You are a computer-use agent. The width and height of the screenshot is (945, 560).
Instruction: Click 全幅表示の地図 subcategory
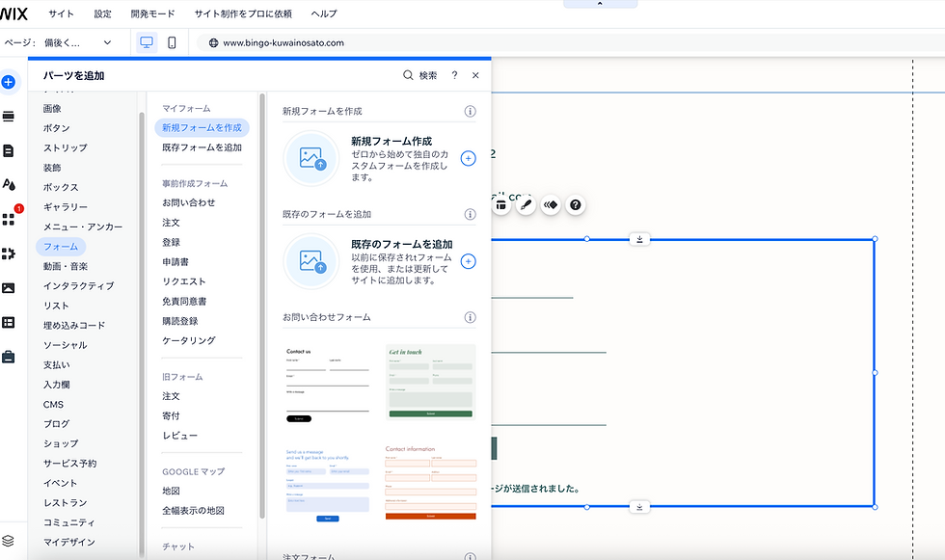(193, 511)
